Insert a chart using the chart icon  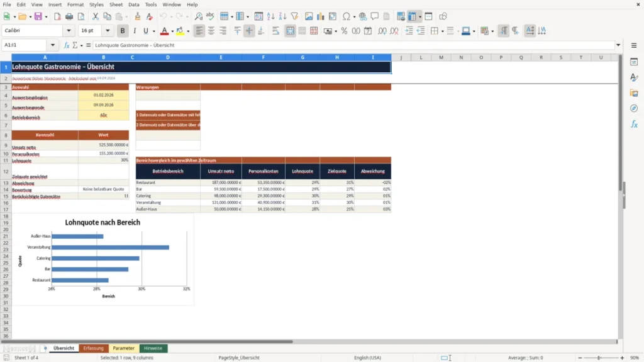click(x=320, y=16)
